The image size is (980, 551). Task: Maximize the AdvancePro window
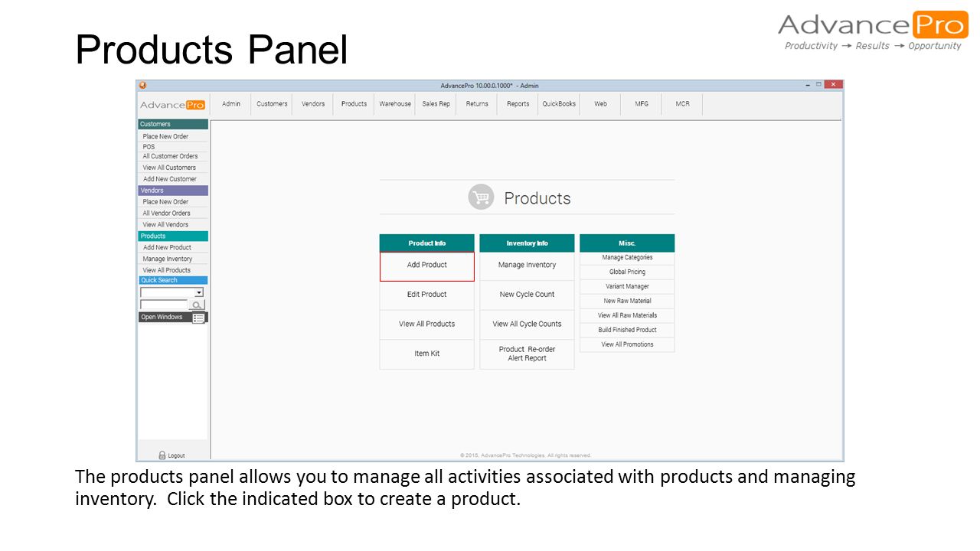[818, 85]
